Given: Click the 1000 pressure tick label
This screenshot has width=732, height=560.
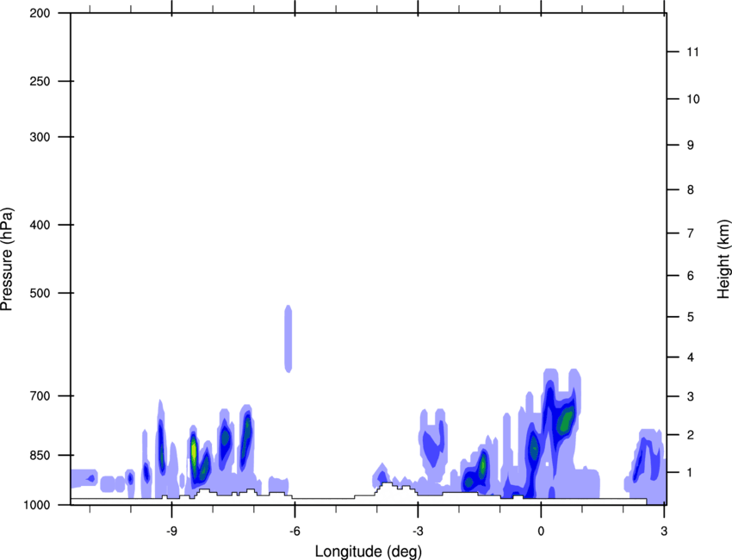Looking at the screenshot, I should pyautogui.click(x=36, y=505).
